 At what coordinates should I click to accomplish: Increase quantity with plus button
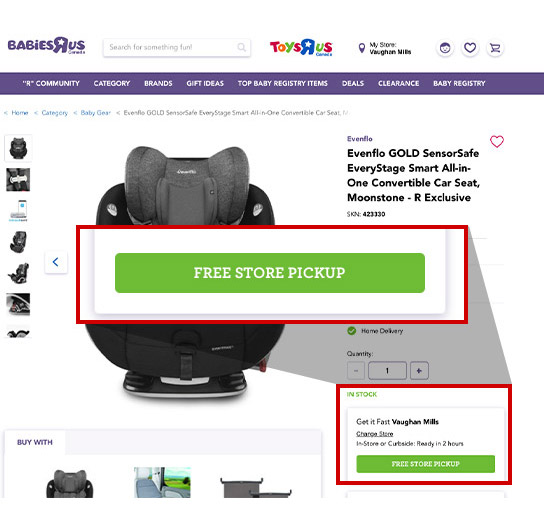tap(419, 371)
